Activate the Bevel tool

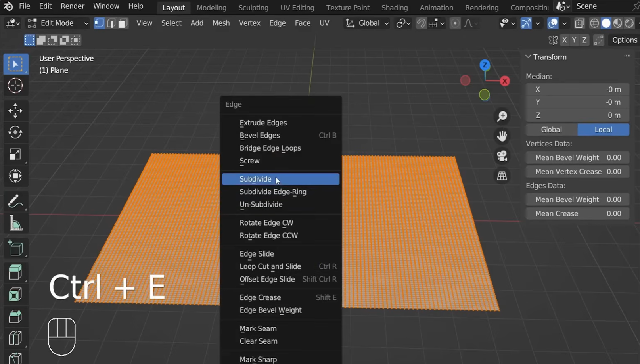[15, 316]
